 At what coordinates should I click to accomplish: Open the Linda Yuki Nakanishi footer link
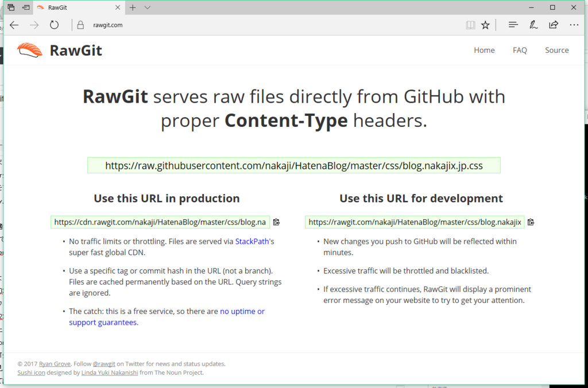pyautogui.click(x=110, y=373)
